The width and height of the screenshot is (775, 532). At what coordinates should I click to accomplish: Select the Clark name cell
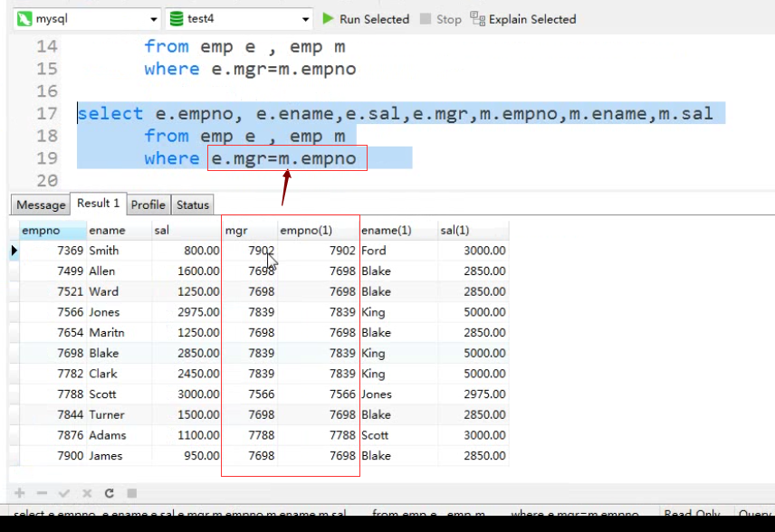(x=120, y=374)
